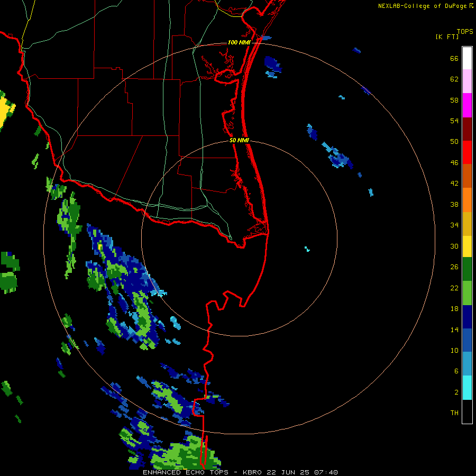Click the 62 legend value
476x476 pixels.
pos(454,79)
